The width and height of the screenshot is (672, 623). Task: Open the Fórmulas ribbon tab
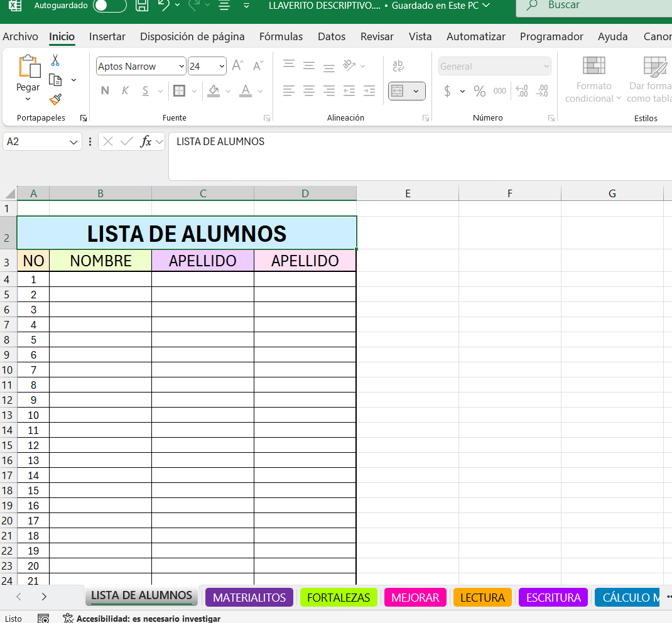click(281, 36)
